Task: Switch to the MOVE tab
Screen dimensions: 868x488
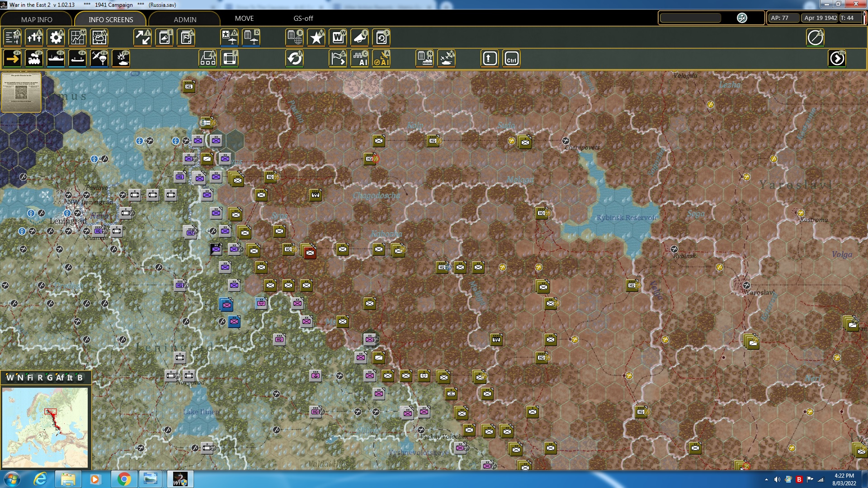Action: tap(244, 19)
